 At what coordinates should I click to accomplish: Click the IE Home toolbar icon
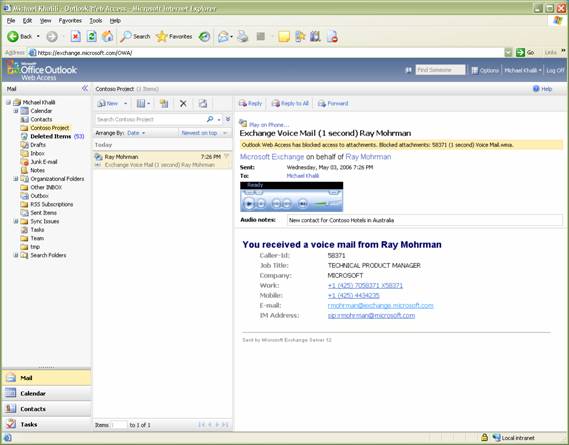click(107, 36)
